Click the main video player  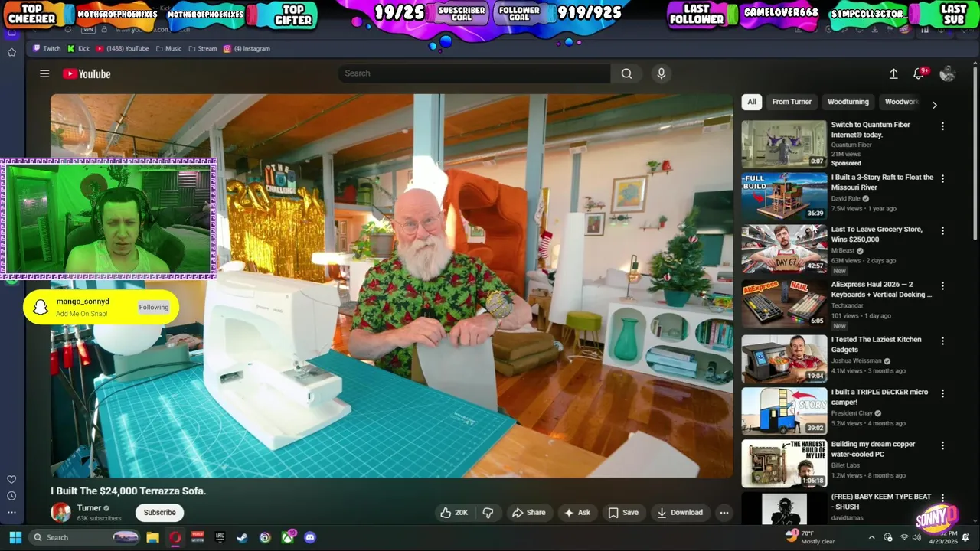click(391, 285)
